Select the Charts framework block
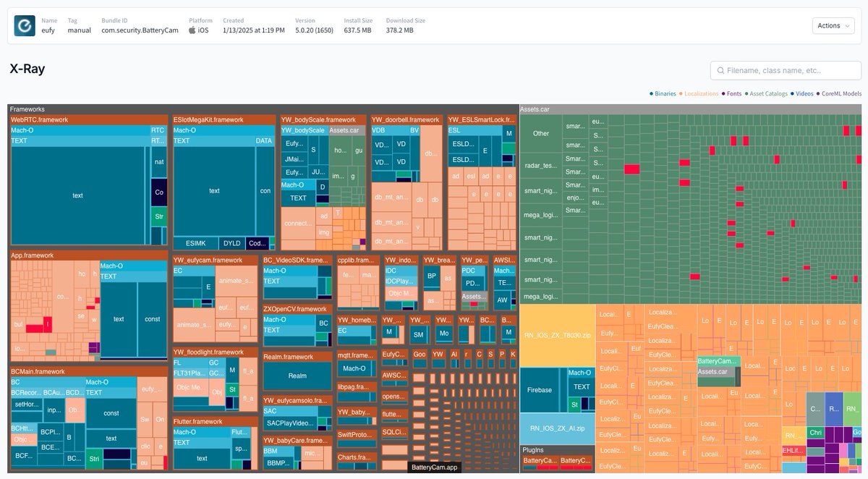The height and width of the screenshot is (479, 868). (x=357, y=457)
